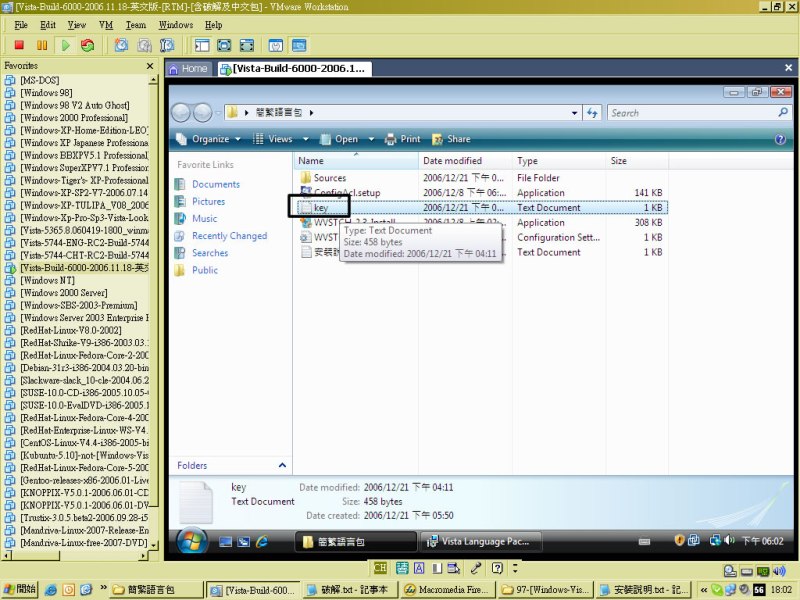Open the Team menu

(136, 24)
